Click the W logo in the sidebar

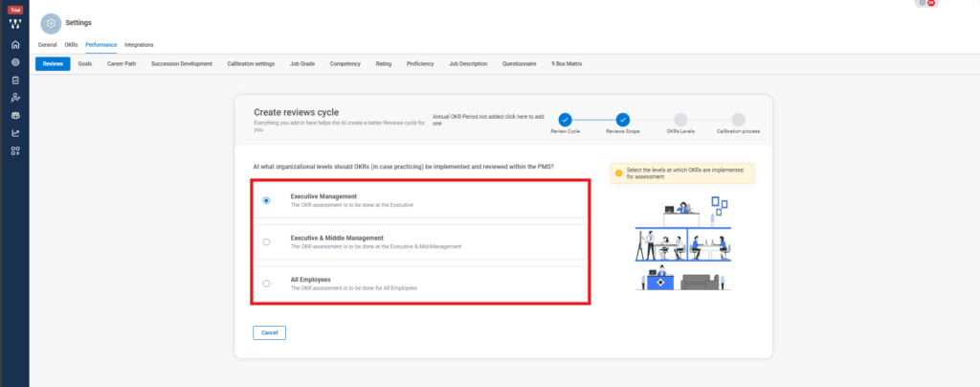pyautogui.click(x=15, y=24)
